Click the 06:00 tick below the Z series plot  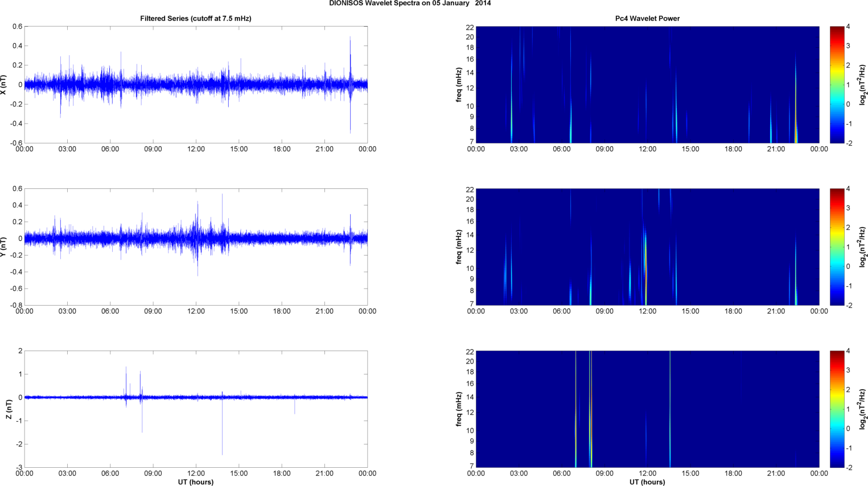[110, 473]
